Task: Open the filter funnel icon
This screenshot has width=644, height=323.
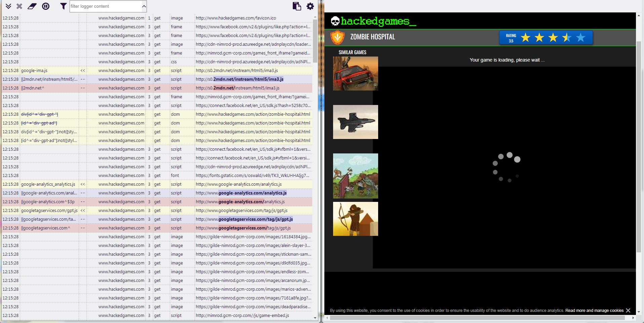Action: (63, 6)
